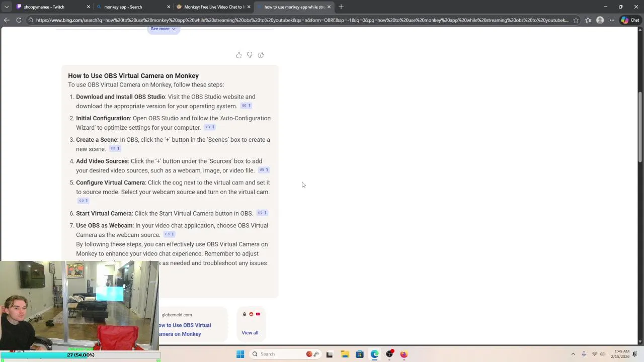Open the Wi-Fi network tray icon
This screenshot has height=362, width=644.
(594, 354)
